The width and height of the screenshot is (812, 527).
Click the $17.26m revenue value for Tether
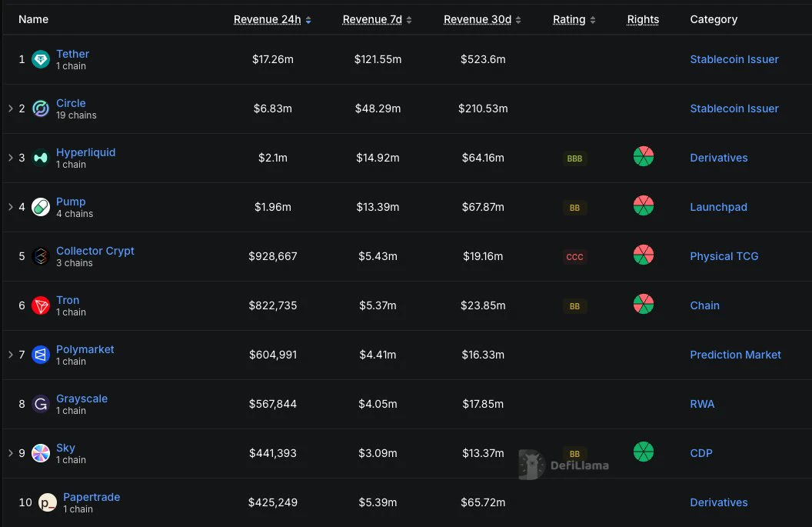[x=273, y=59]
